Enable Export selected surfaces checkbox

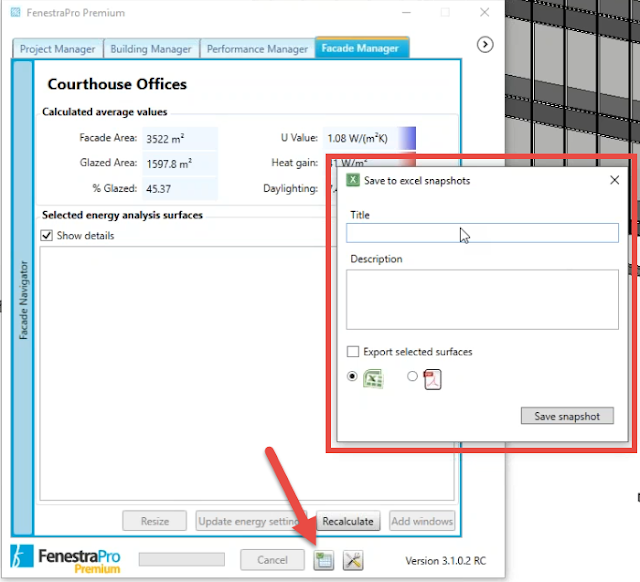(353, 351)
